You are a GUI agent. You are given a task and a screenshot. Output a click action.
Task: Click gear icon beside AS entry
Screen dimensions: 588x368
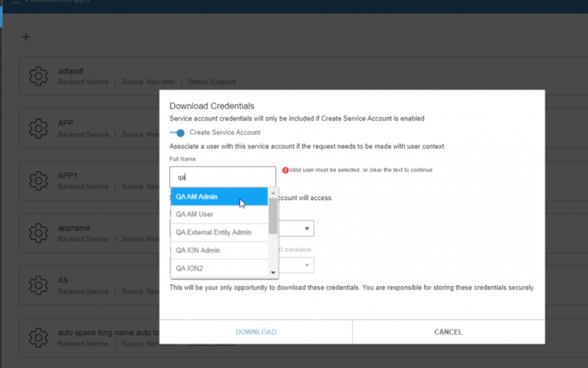tap(38, 285)
